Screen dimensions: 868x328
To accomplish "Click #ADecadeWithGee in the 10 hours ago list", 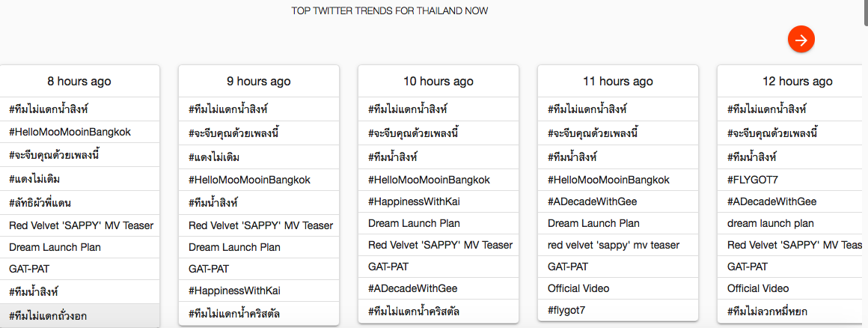I will point(412,288).
